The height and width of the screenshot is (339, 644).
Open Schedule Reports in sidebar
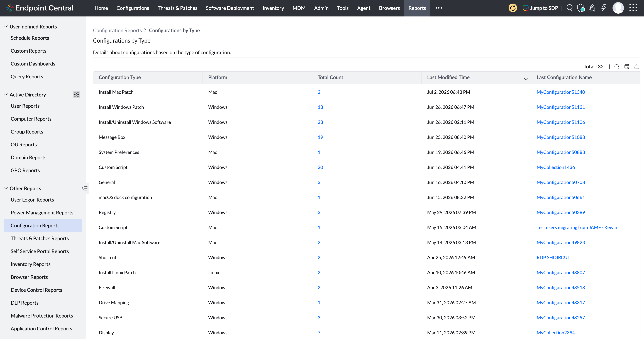(x=30, y=38)
